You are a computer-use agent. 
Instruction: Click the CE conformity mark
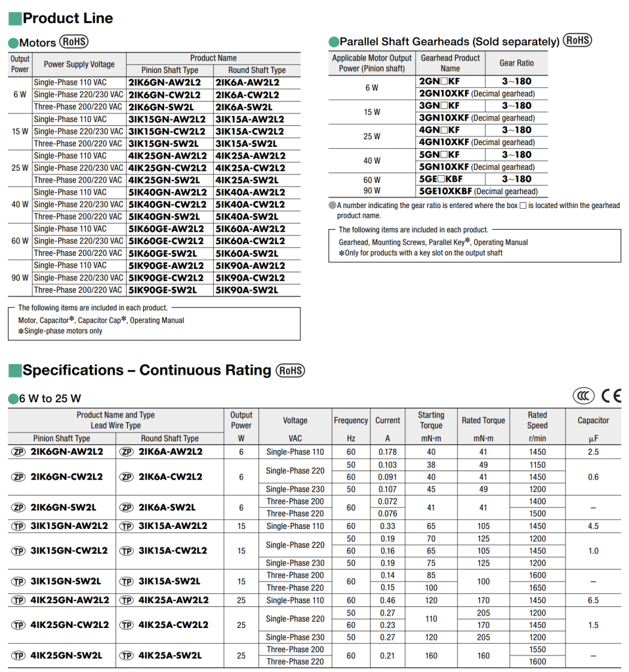[611, 396]
